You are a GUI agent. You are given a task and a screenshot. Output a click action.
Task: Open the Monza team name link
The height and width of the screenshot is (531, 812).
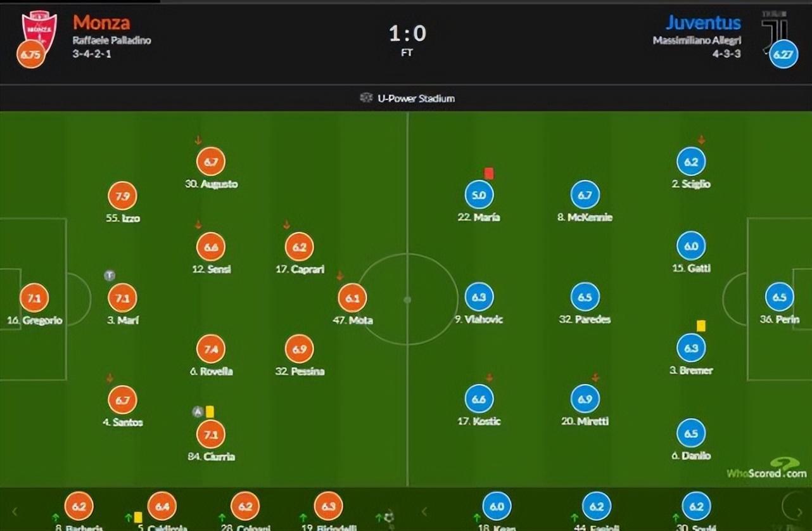click(101, 23)
